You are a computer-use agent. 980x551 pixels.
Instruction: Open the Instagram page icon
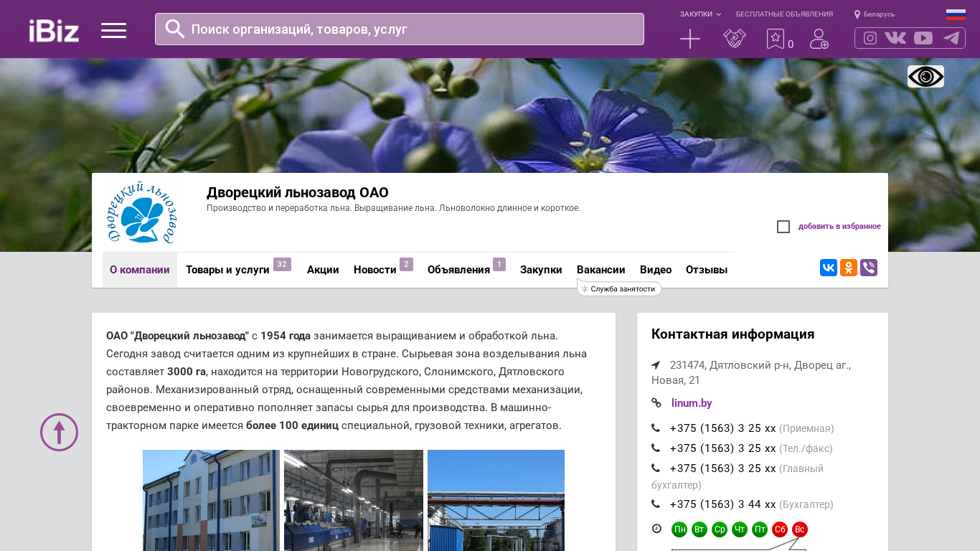(870, 38)
